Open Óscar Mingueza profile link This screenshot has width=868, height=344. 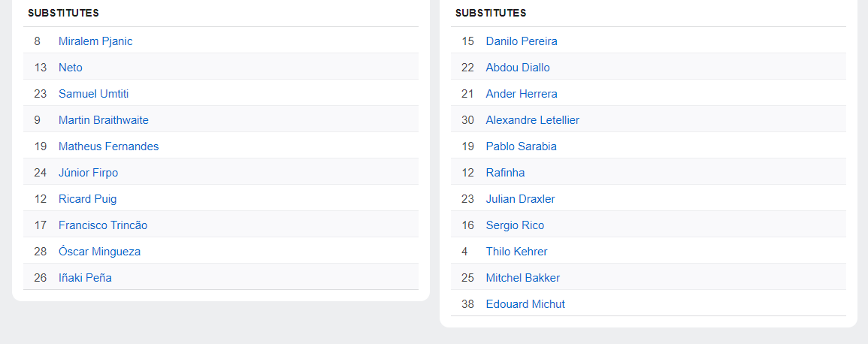pyautogui.click(x=99, y=252)
